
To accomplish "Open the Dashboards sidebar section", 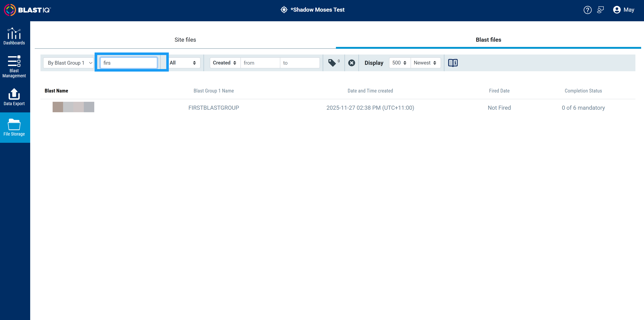I will coord(14,36).
